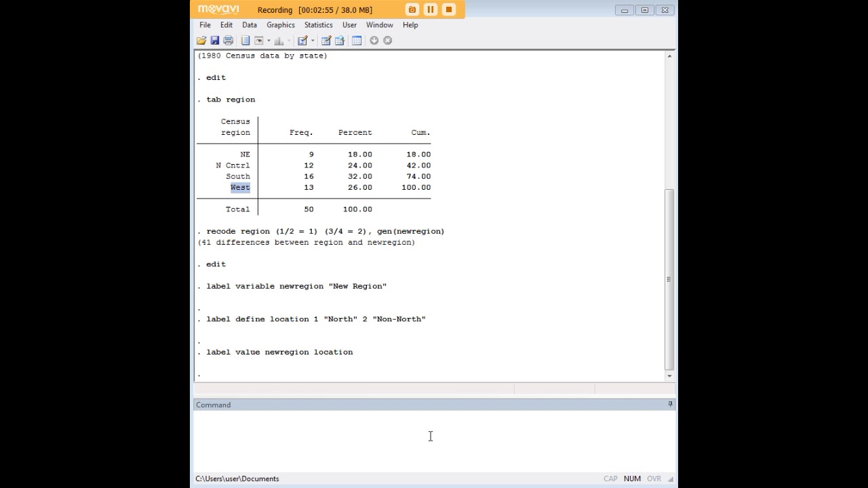Screen dimensions: 868x488
Task: Click the "(1980 Census data by state)" line
Action: pos(262,56)
